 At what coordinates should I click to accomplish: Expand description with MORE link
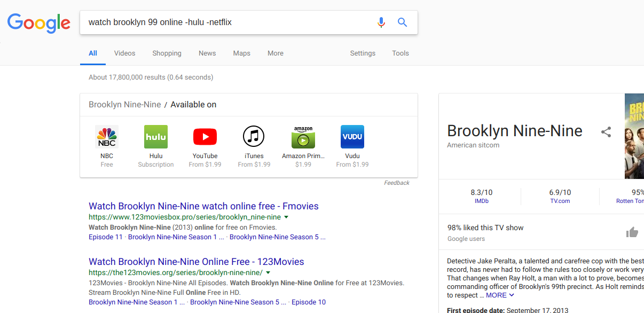pos(500,295)
